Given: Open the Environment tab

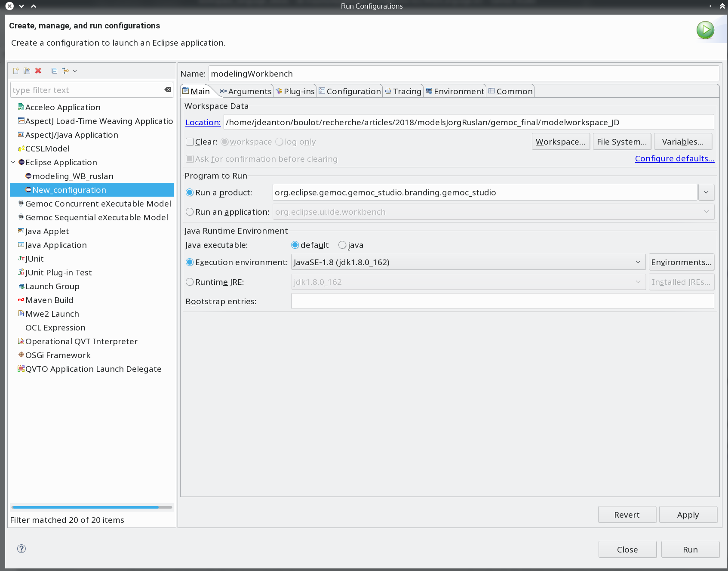Looking at the screenshot, I should point(455,91).
